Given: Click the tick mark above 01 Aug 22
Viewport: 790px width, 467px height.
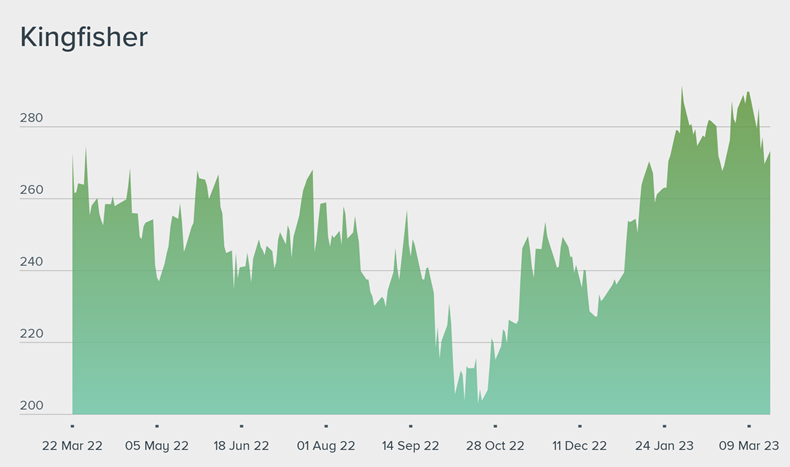Looking at the screenshot, I should click(x=325, y=426).
